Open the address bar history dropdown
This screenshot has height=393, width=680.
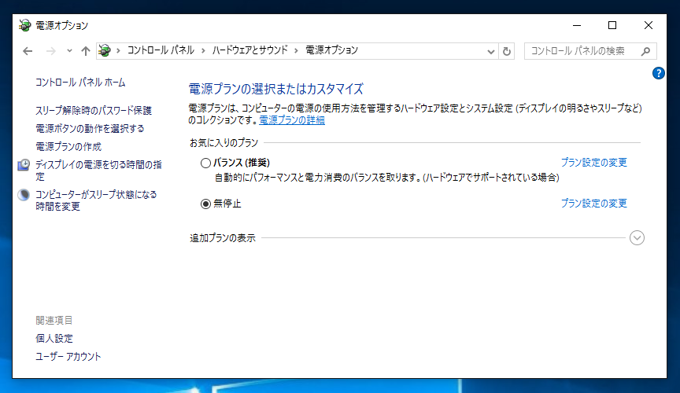tap(491, 52)
